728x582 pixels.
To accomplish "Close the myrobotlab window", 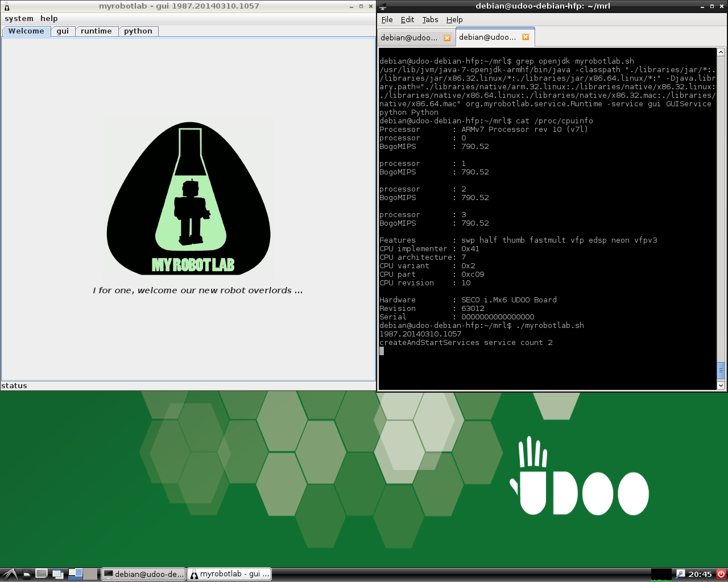I will [x=371, y=6].
